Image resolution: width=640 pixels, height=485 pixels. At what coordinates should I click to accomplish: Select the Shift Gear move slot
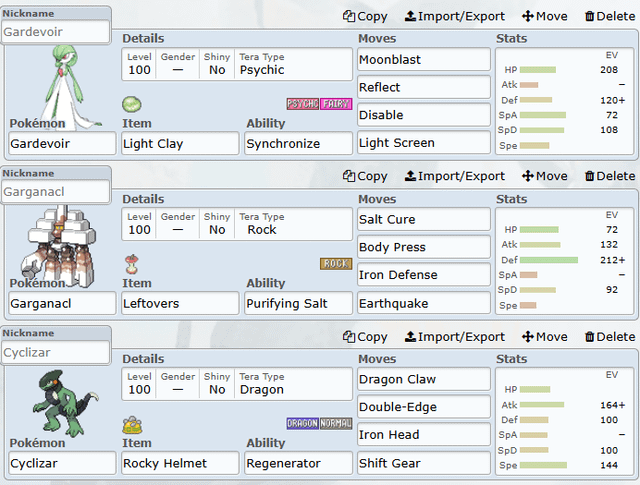pos(424,463)
